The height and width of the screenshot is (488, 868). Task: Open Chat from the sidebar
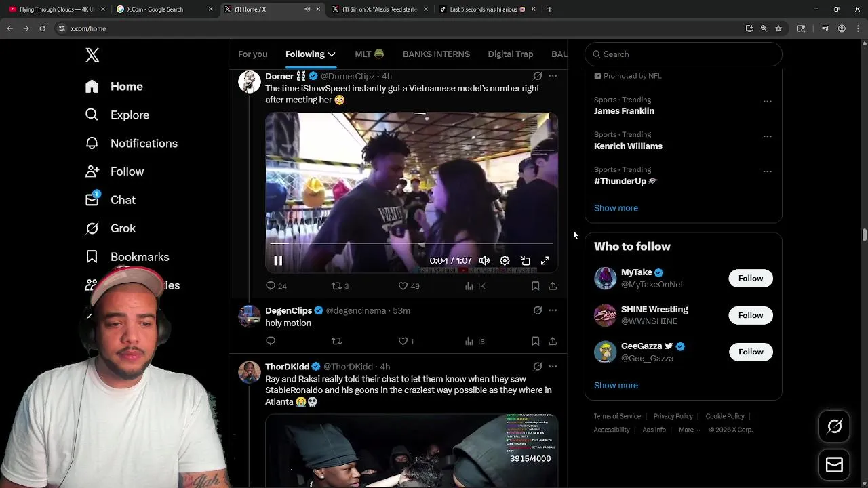(x=110, y=201)
